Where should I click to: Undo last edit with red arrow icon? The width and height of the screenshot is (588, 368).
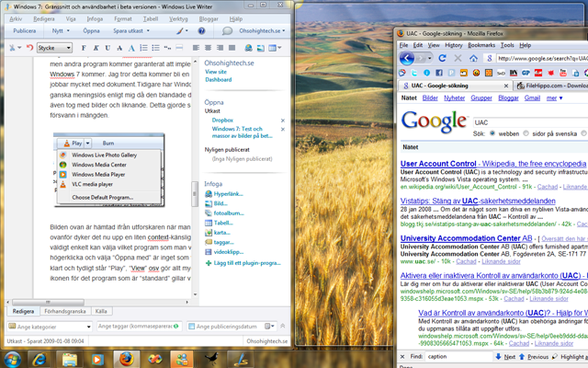pyautogui.click(x=29, y=48)
